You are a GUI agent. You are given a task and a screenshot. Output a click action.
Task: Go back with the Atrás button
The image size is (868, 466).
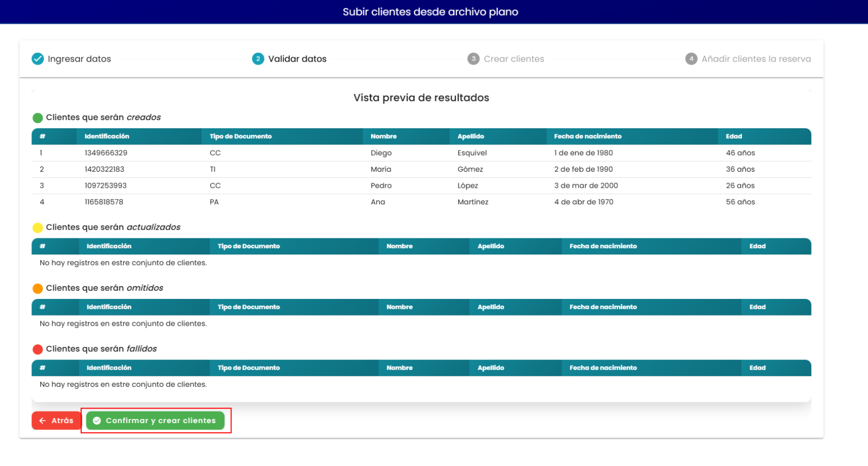click(56, 421)
